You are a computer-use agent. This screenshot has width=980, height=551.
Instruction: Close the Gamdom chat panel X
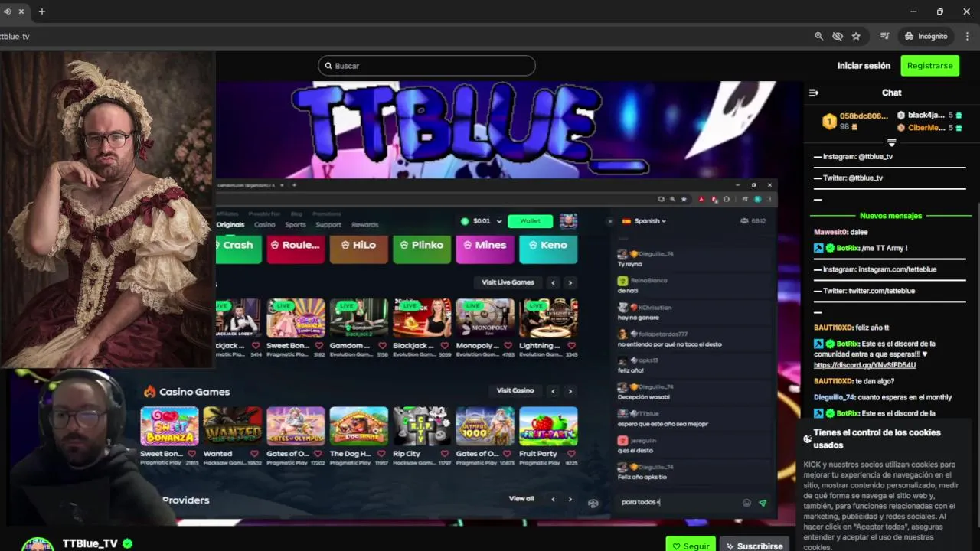(x=610, y=221)
